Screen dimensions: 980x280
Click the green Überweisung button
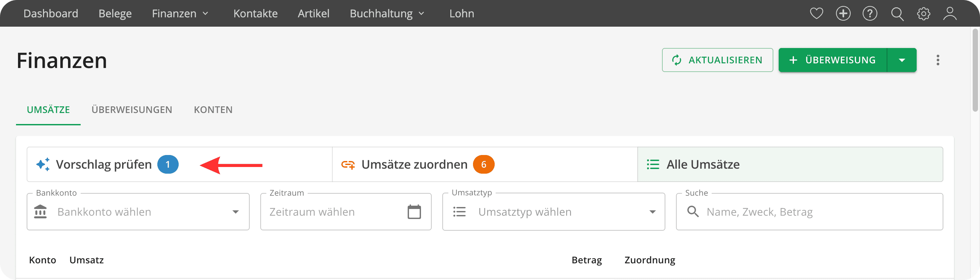point(833,60)
